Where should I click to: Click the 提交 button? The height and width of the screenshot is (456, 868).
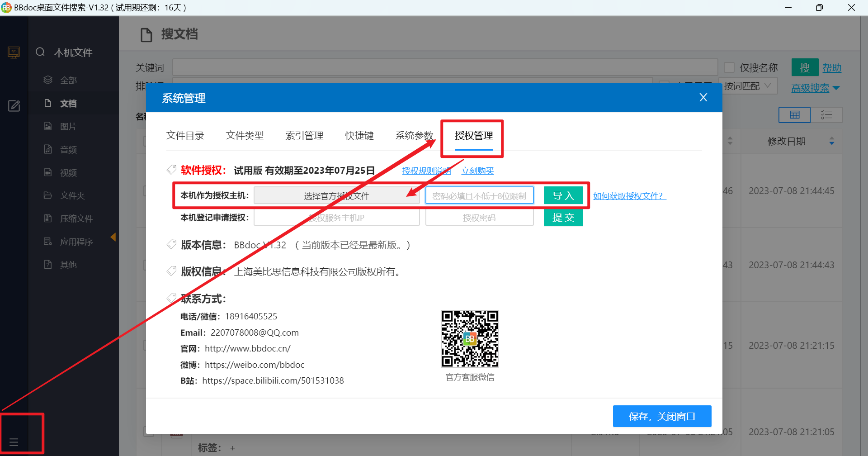point(563,218)
